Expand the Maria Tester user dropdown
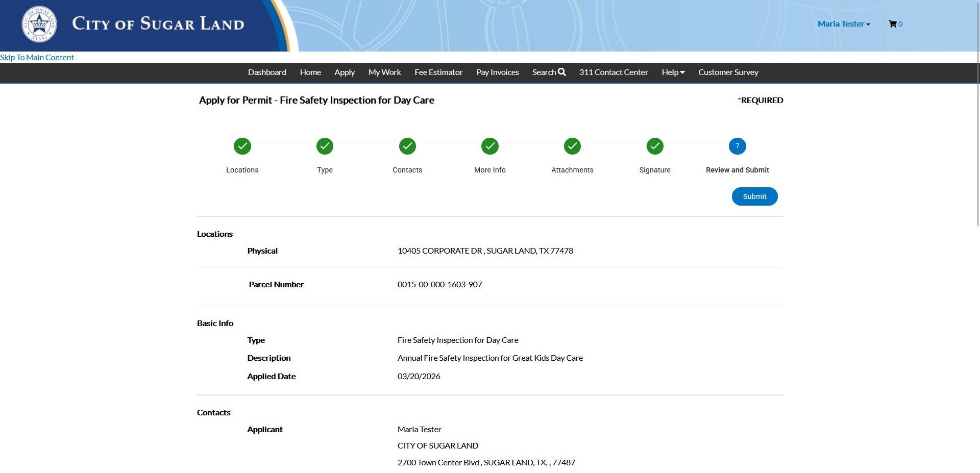Image resolution: width=980 pixels, height=473 pixels. (x=843, y=24)
